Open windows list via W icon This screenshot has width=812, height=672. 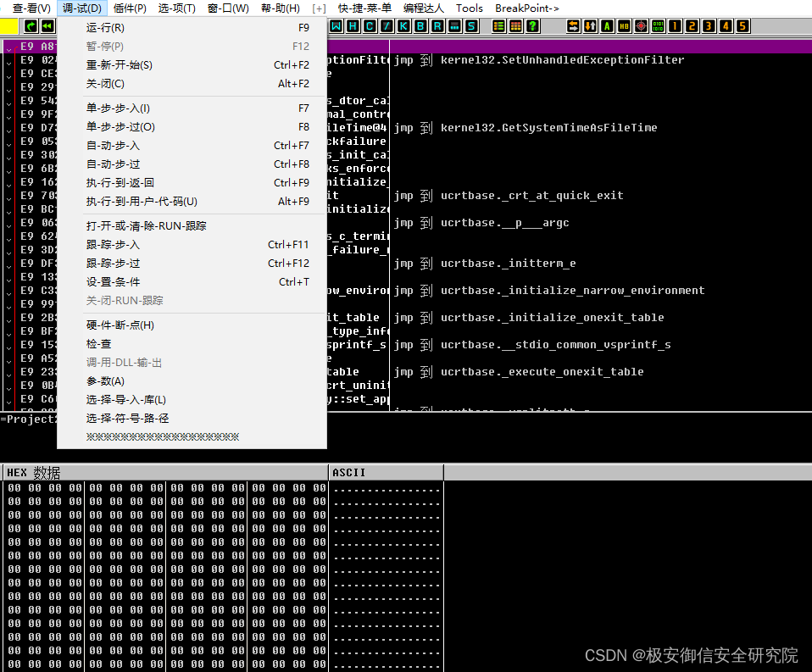coord(334,26)
